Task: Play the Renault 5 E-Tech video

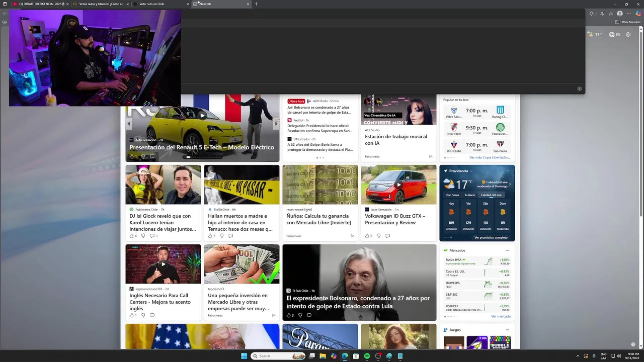Action: click(x=202, y=116)
